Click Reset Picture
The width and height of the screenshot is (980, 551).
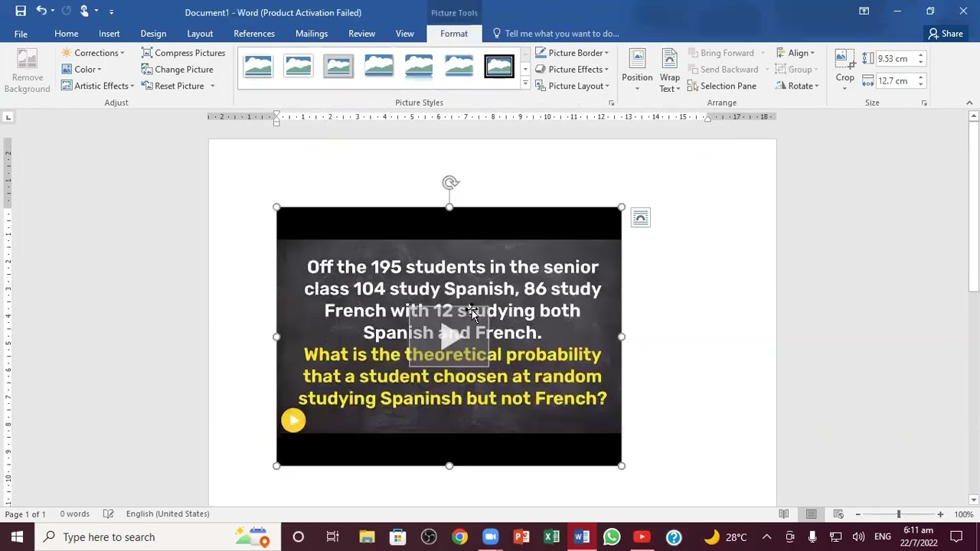point(173,86)
